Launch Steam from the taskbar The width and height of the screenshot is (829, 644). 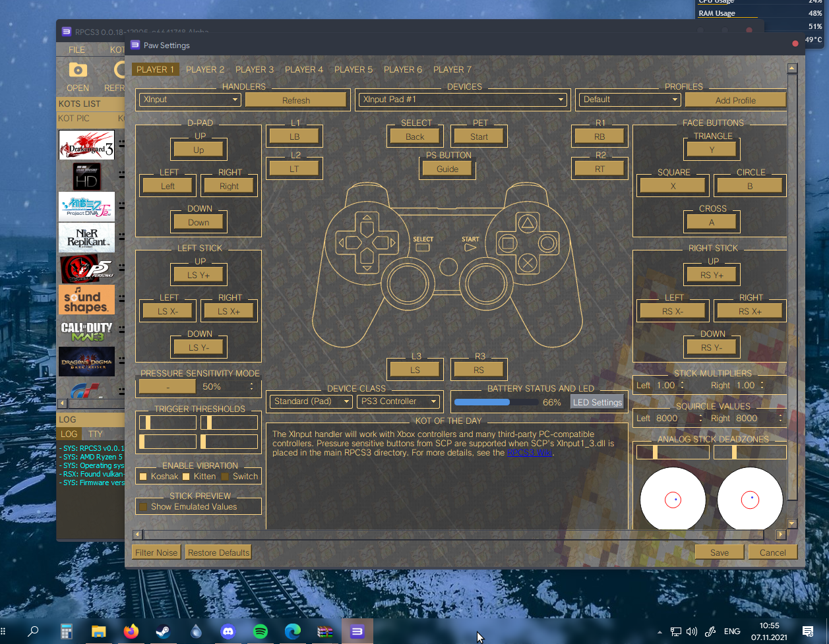tap(163, 631)
